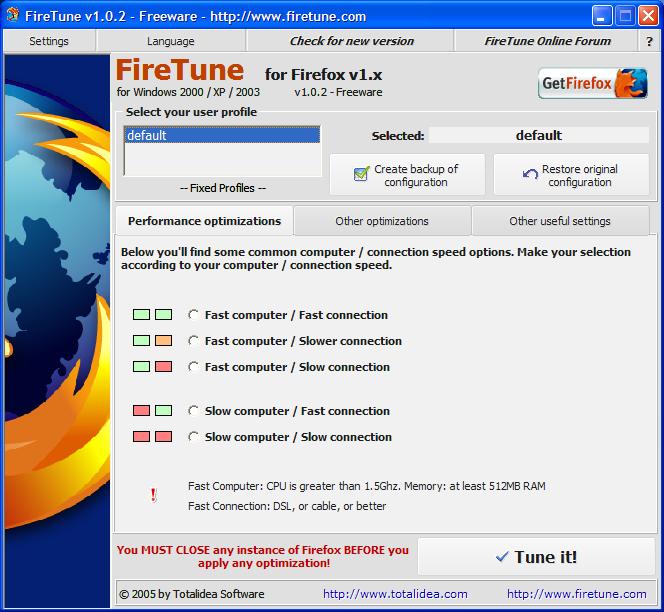Click the Firefox globe sidebar image
The image size is (664, 612).
57,330
